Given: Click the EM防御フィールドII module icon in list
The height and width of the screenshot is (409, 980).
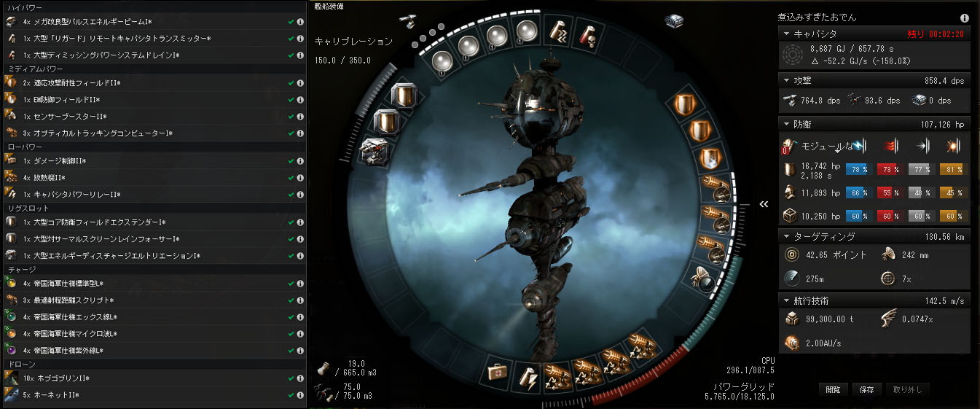Looking at the screenshot, I should coord(11,100).
